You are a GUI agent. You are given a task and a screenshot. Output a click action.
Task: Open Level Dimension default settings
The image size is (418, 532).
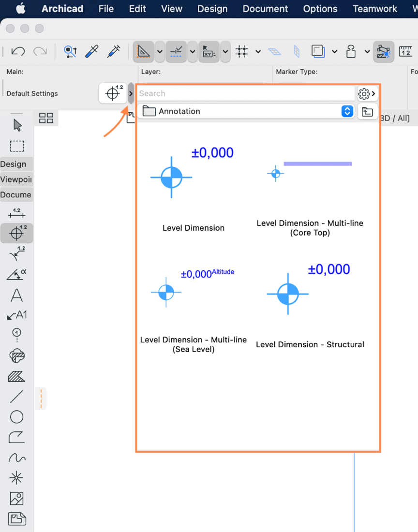pos(113,93)
